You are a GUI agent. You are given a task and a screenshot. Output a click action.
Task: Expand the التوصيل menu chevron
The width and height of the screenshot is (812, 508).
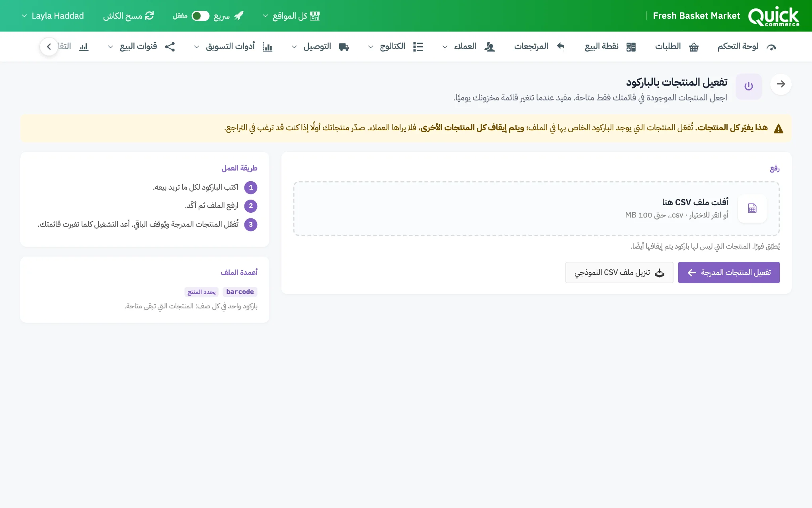coord(294,47)
